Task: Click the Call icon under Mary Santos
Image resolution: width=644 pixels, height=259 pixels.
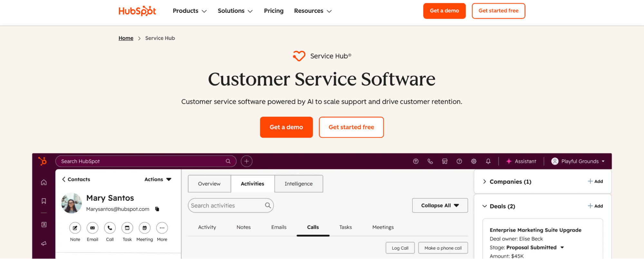Action: tap(110, 228)
